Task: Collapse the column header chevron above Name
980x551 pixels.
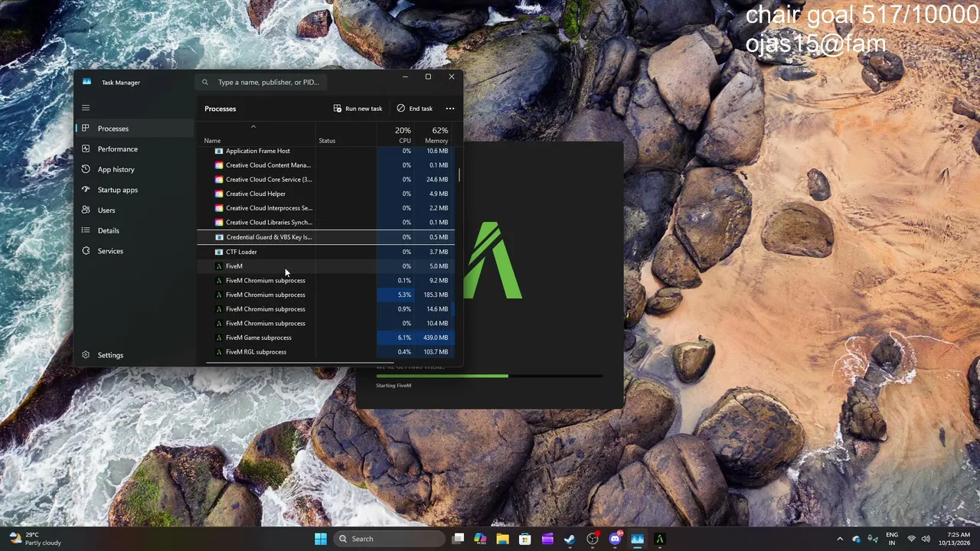Action: coord(253,127)
